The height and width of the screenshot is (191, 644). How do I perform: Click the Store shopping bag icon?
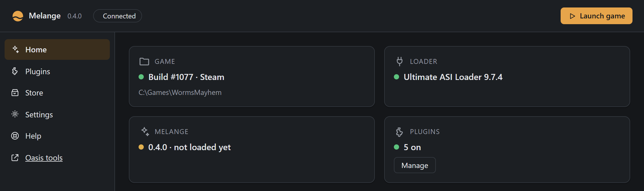click(15, 93)
